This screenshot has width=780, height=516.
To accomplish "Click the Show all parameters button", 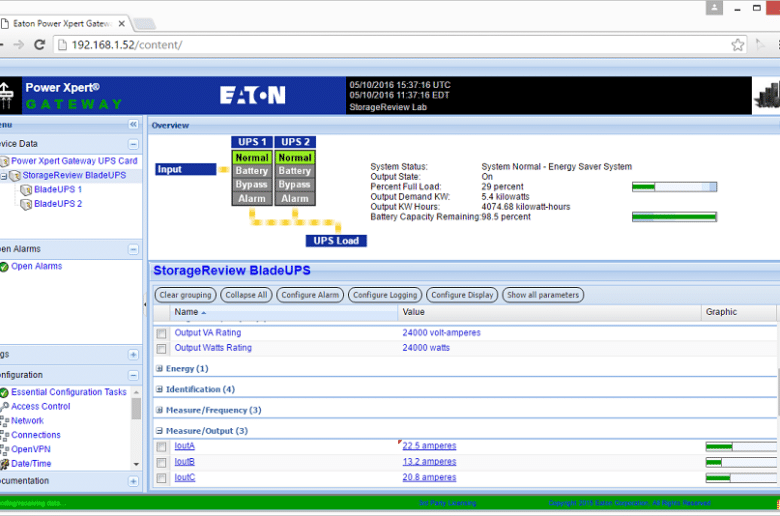I will 543,295.
